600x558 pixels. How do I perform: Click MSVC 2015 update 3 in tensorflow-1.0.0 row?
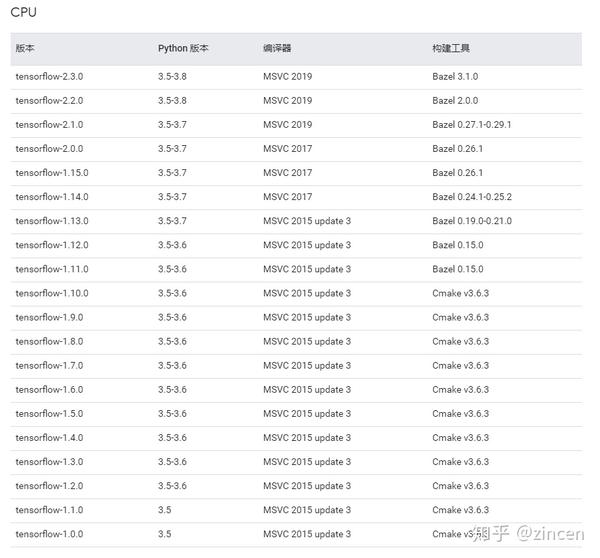(307, 535)
